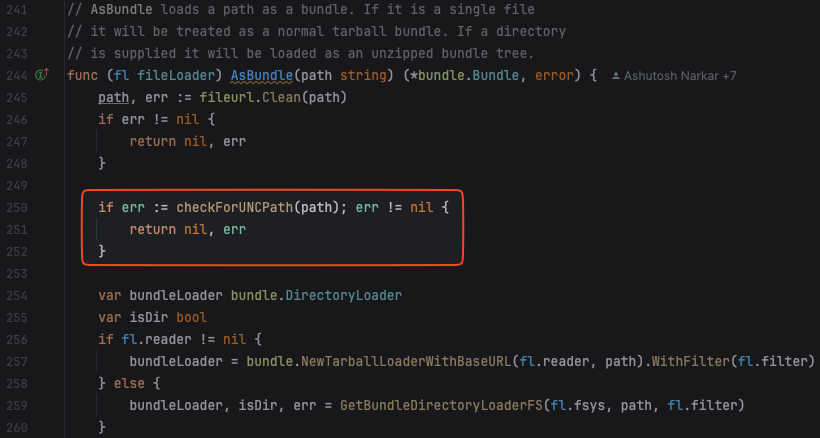Viewport: 820px width, 438px height.
Task: Click line number 258 in the gutter
Action: pyautogui.click(x=17, y=383)
